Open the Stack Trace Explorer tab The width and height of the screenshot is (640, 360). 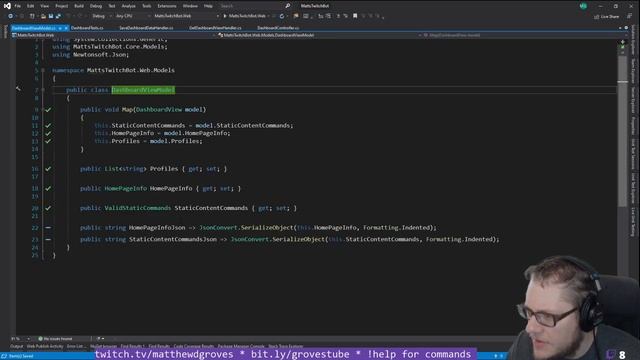click(286, 347)
